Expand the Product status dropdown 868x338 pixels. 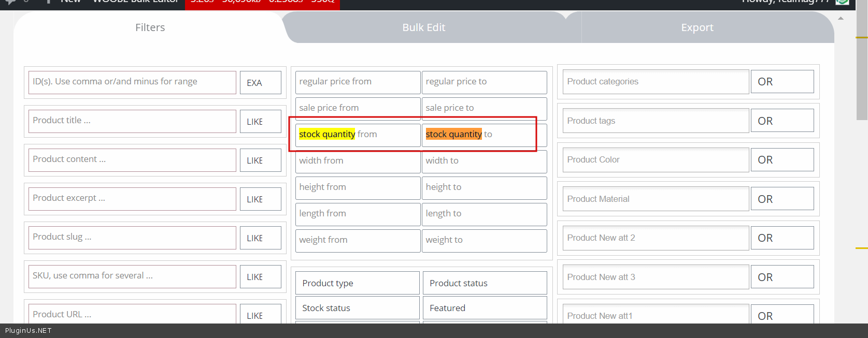tap(485, 283)
